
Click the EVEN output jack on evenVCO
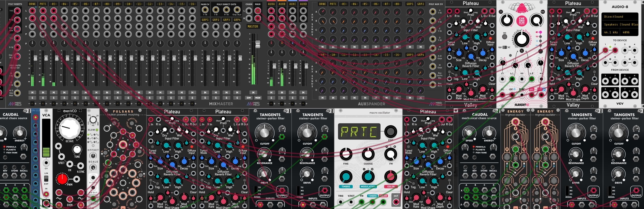70,199
